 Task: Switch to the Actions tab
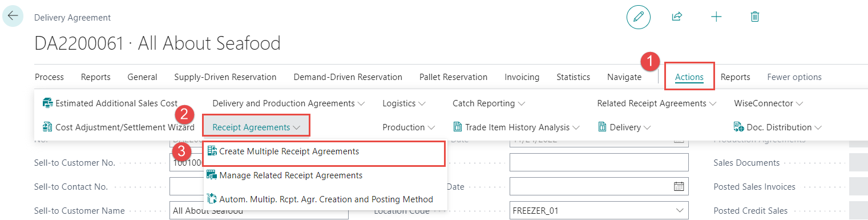click(x=689, y=77)
